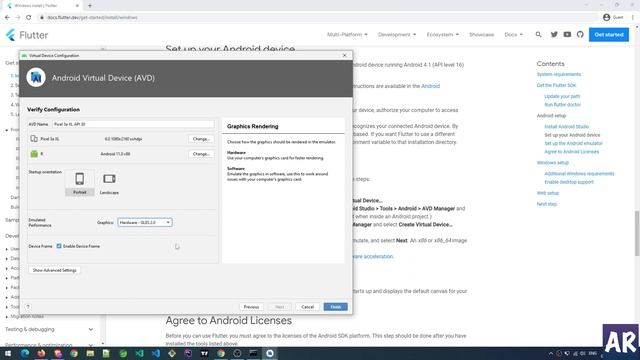This screenshot has width=640, height=360.
Task: Open the terminal window icon in taskbar
Action: (x=253, y=353)
